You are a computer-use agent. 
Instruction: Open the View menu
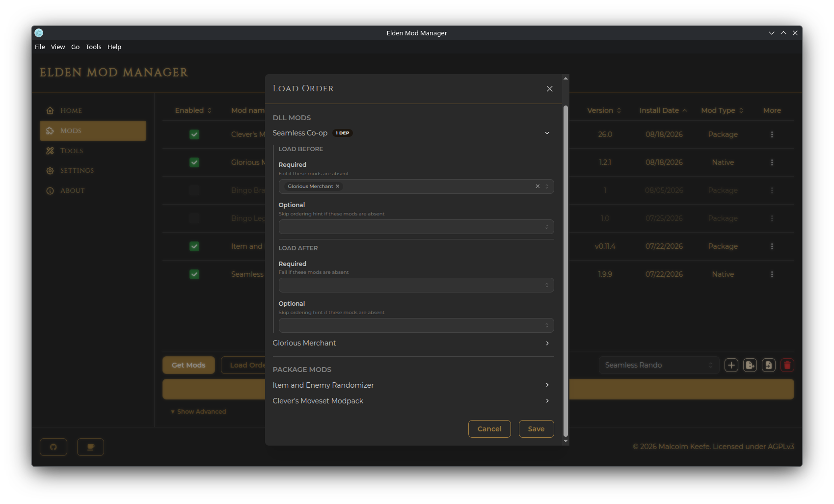[x=58, y=47]
